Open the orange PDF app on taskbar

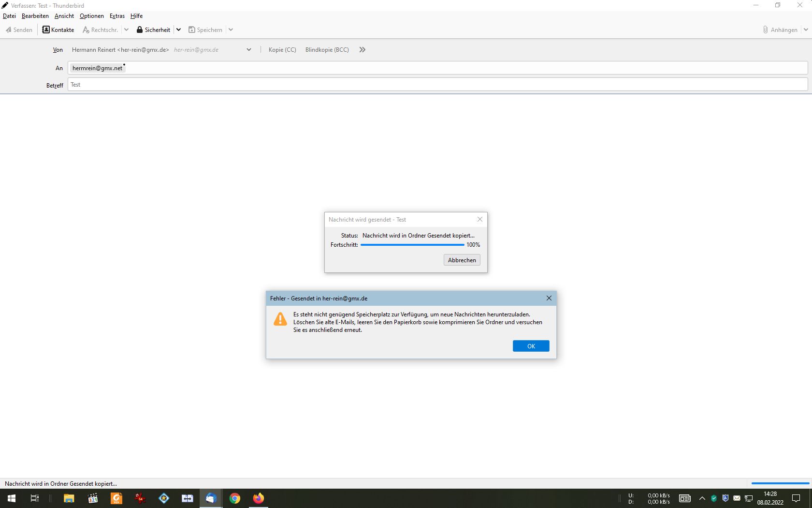pos(116,498)
